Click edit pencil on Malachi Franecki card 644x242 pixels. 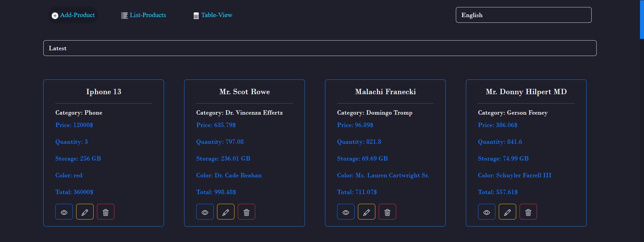click(367, 212)
